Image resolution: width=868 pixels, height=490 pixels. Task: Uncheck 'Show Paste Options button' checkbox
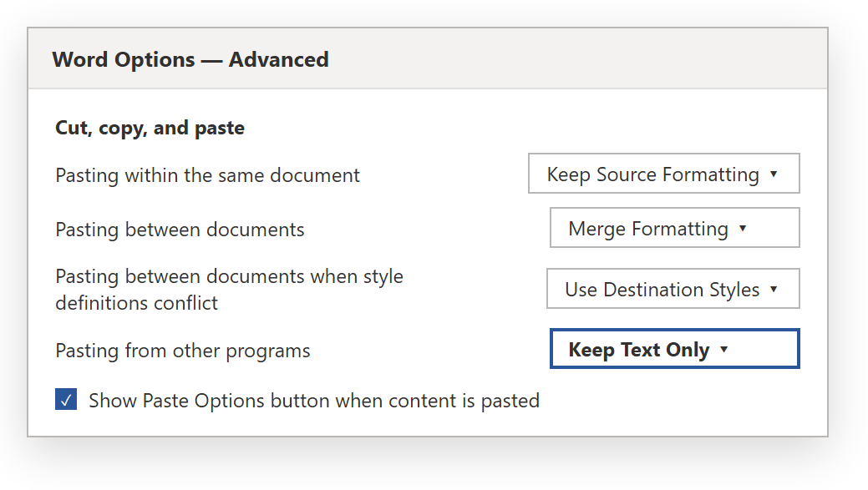(66, 399)
